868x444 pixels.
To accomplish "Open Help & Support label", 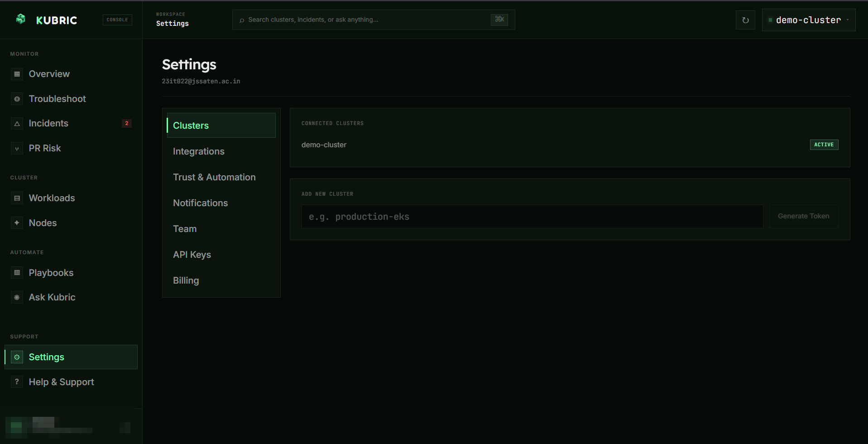I will pyautogui.click(x=62, y=382).
